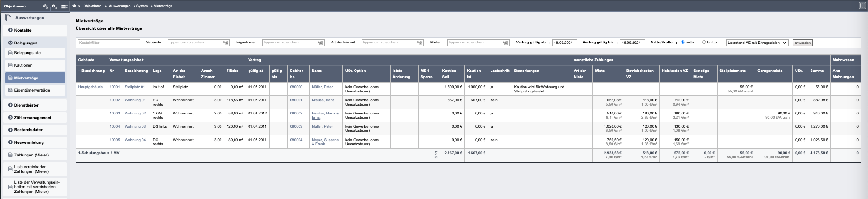
Task: Click the panel toggle icon at top right
Action: pyautogui.click(x=862, y=6)
